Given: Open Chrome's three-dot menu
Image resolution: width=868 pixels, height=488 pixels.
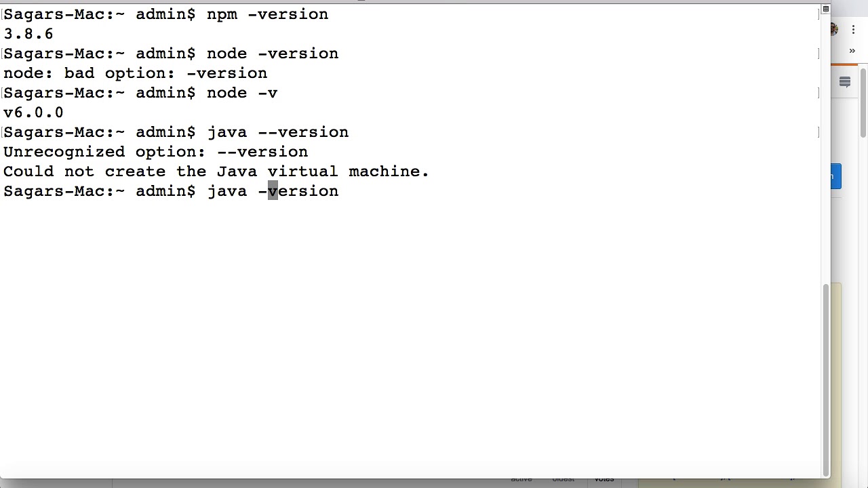Looking at the screenshot, I should 853,30.
